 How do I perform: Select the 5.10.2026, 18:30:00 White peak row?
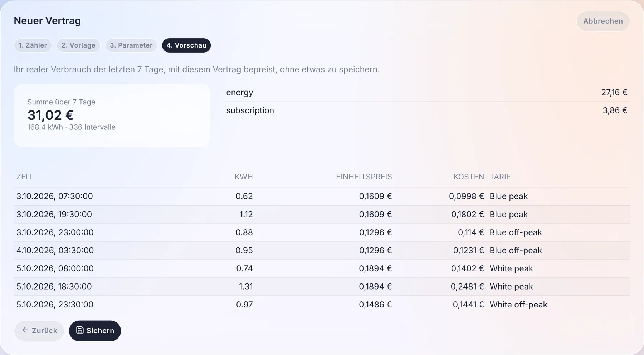click(x=322, y=286)
